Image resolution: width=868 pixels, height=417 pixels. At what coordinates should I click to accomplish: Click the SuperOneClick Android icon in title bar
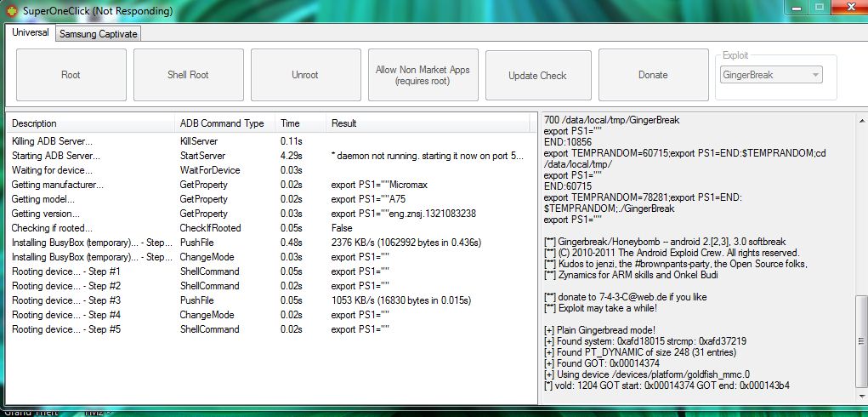pos(12,10)
